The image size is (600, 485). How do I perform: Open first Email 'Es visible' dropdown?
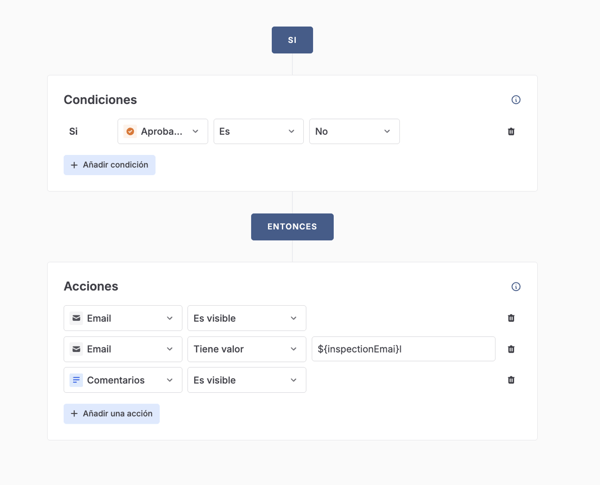pos(246,318)
